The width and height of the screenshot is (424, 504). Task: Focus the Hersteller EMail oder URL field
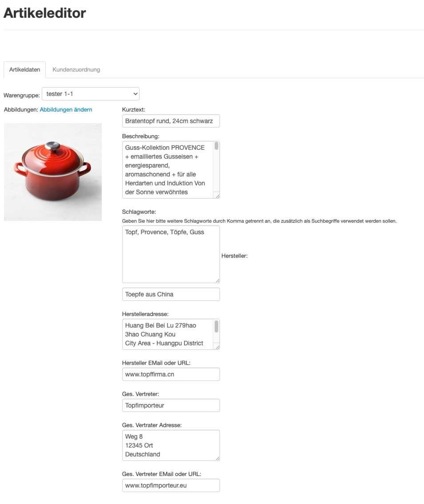point(171,374)
